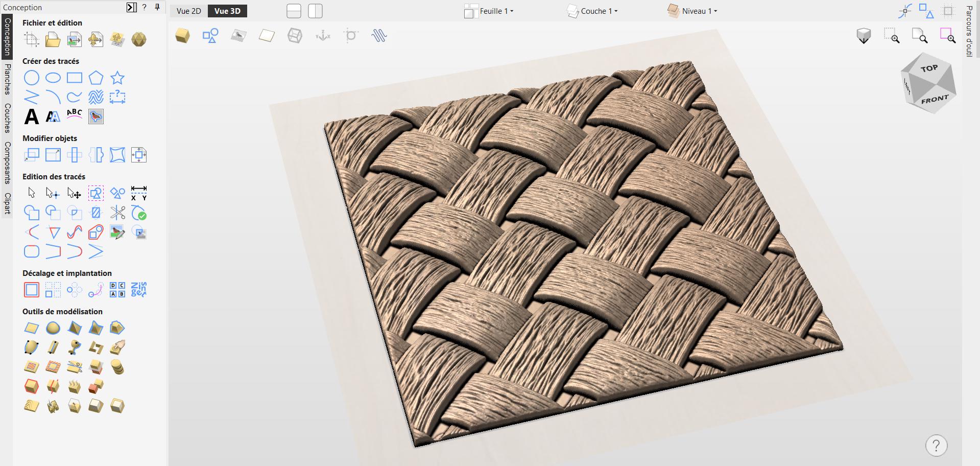Viewport: 980px width, 466px height.
Task: Toggle the pin on the Conception panel
Action: tap(157, 7)
